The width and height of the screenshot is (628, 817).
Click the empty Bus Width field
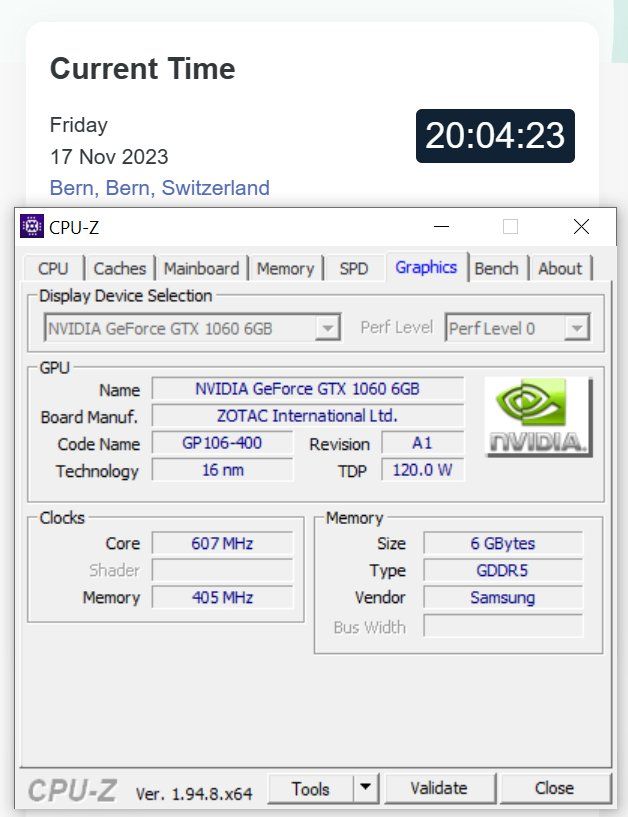[503, 626]
